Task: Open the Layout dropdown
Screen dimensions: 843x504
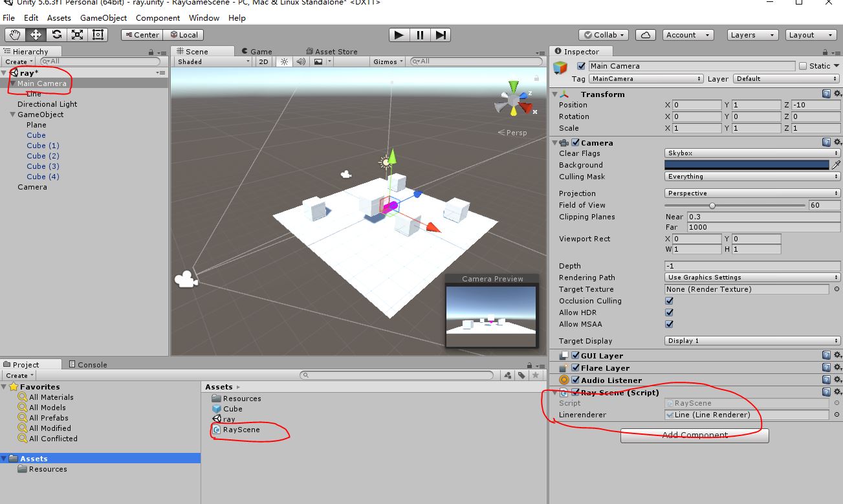Action: pyautogui.click(x=811, y=35)
